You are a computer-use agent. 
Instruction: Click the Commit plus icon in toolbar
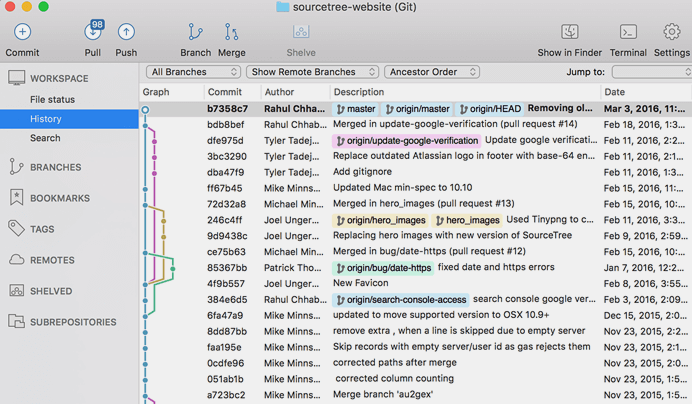(x=23, y=32)
